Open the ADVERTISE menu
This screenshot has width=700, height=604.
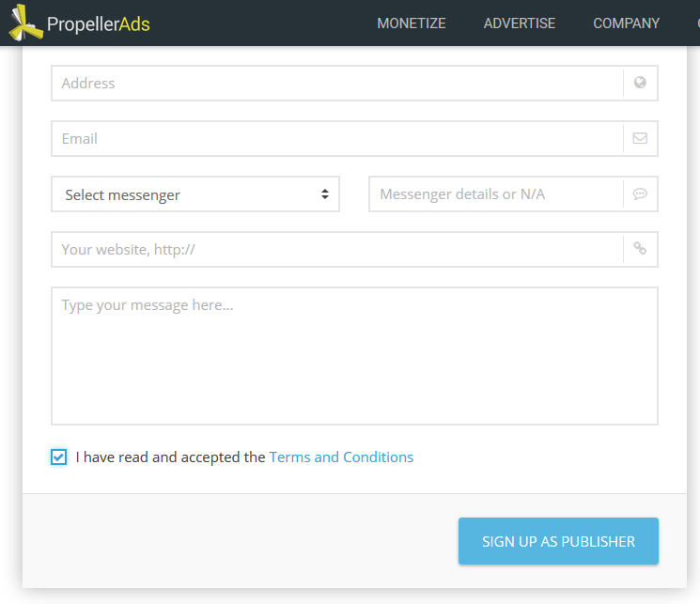pos(520,23)
